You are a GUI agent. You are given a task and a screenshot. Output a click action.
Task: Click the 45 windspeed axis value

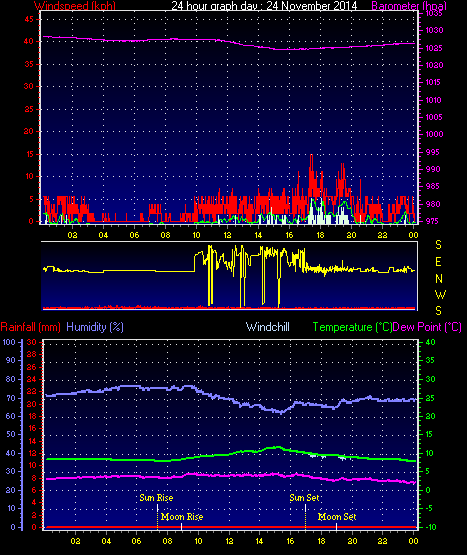click(x=29, y=19)
